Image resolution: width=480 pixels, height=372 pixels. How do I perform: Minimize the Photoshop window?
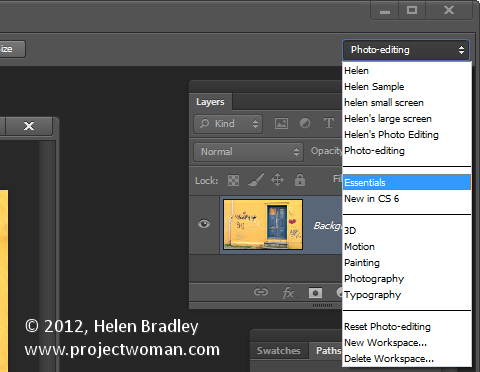(385, 11)
